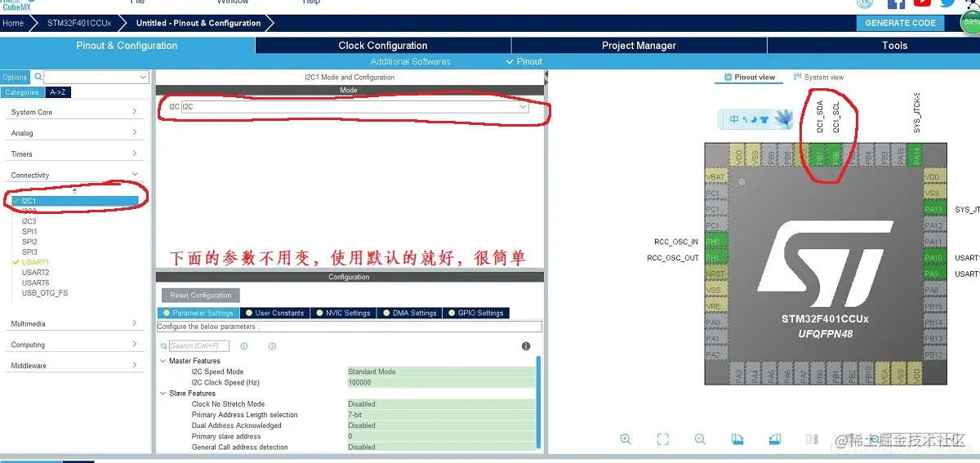Click the PH0 oscillator pin
The width and height of the screenshot is (980, 463).
[x=715, y=242]
